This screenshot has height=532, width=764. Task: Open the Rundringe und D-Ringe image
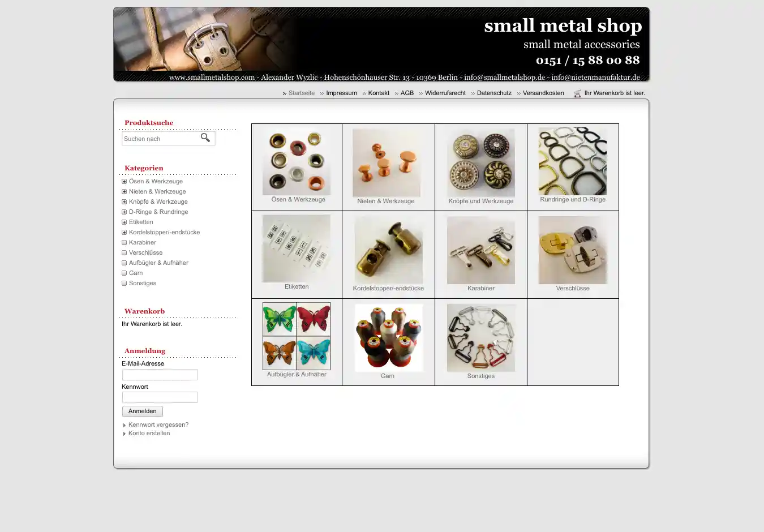click(572, 161)
